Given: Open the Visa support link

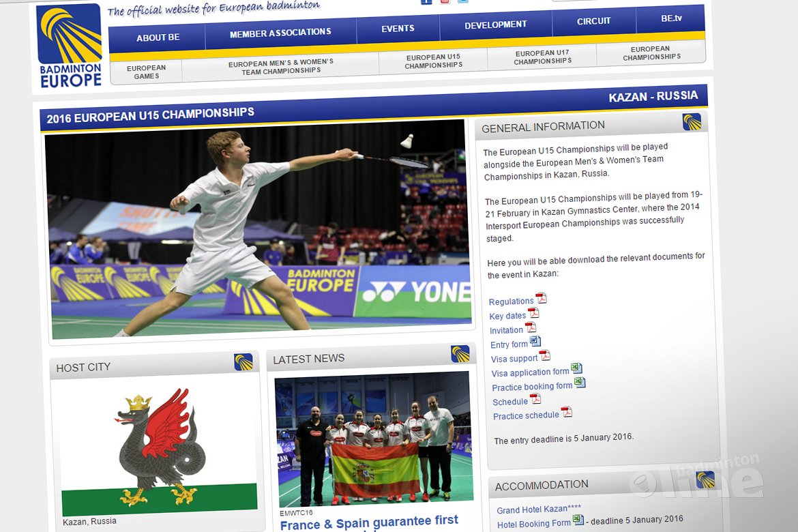Looking at the screenshot, I should [514, 359].
